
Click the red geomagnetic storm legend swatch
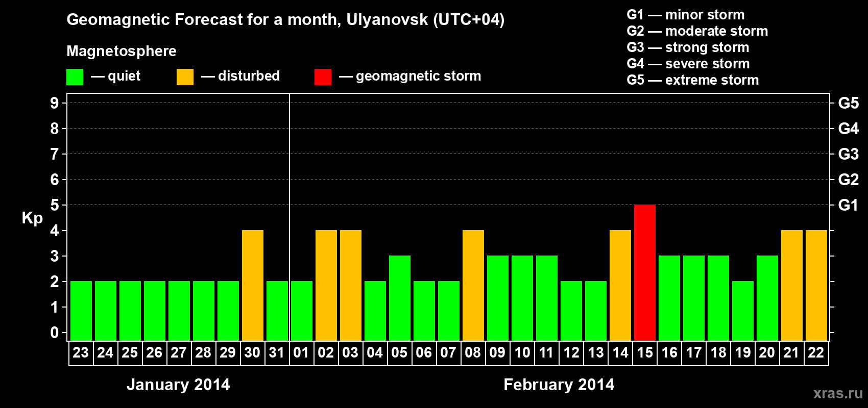pyautogui.click(x=323, y=77)
